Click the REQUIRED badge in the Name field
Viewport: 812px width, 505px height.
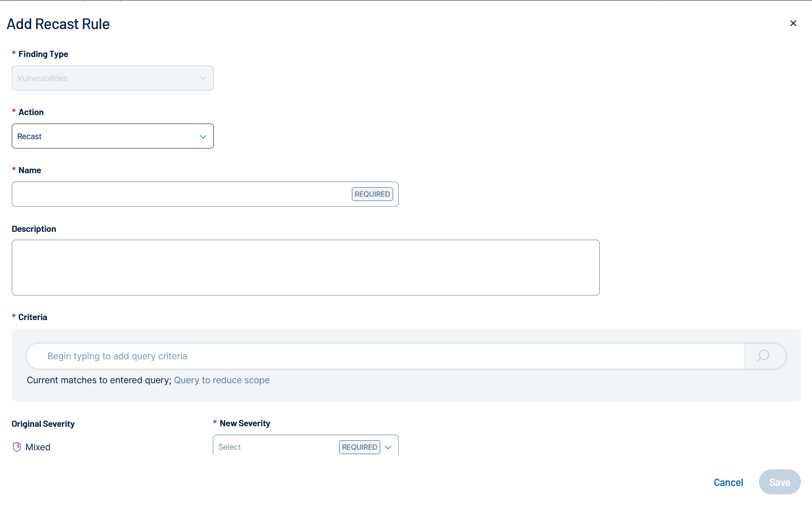click(x=372, y=194)
